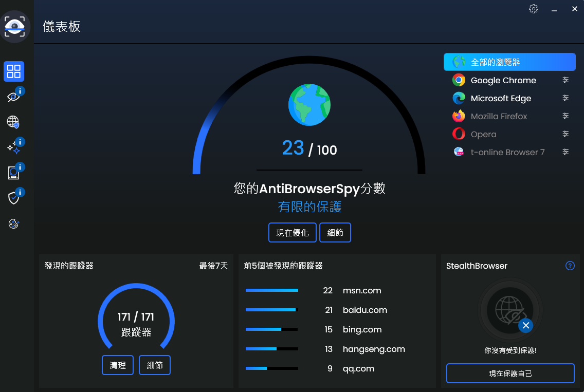The image size is (584, 392).
Task: Click the 最後7天 period label
Action: (213, 266)
